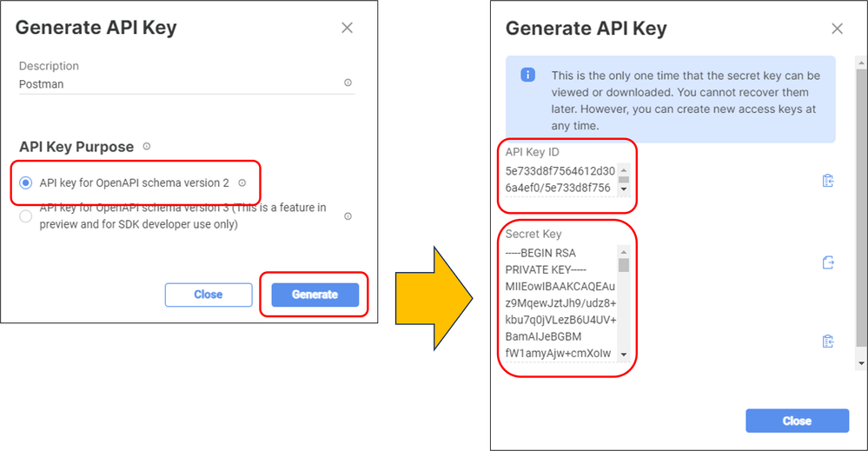Screen dimensions: 868x451
Task: Click info icon beside OpenAPI schema version 3
Action: (348, 216)
